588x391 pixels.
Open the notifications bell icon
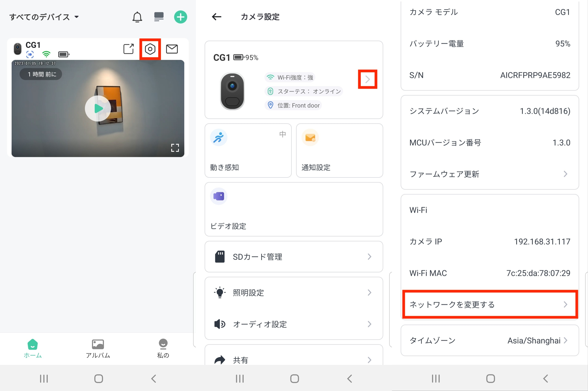(137, 17)
